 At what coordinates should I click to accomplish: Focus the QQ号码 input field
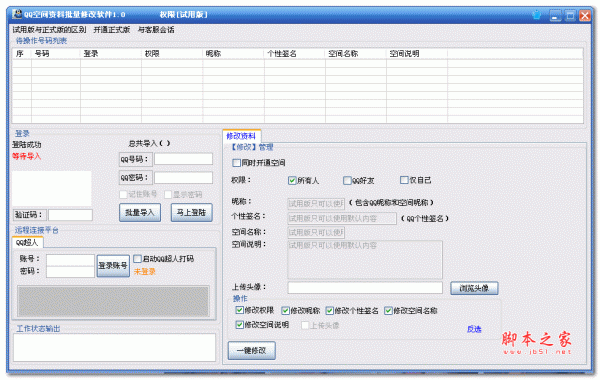pyautogui.click(x=183, y=159)
